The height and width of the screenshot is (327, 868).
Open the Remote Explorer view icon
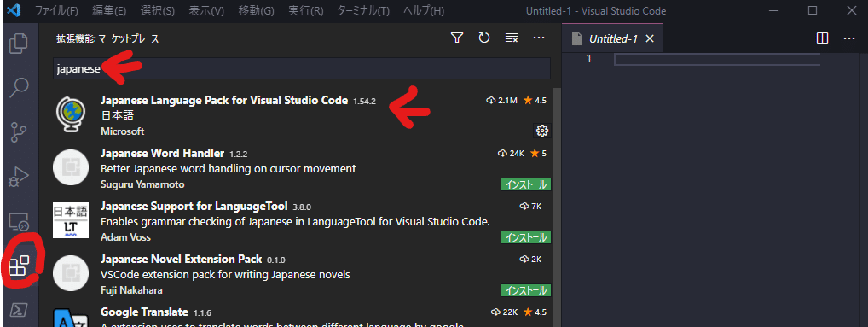click(20, 222)
